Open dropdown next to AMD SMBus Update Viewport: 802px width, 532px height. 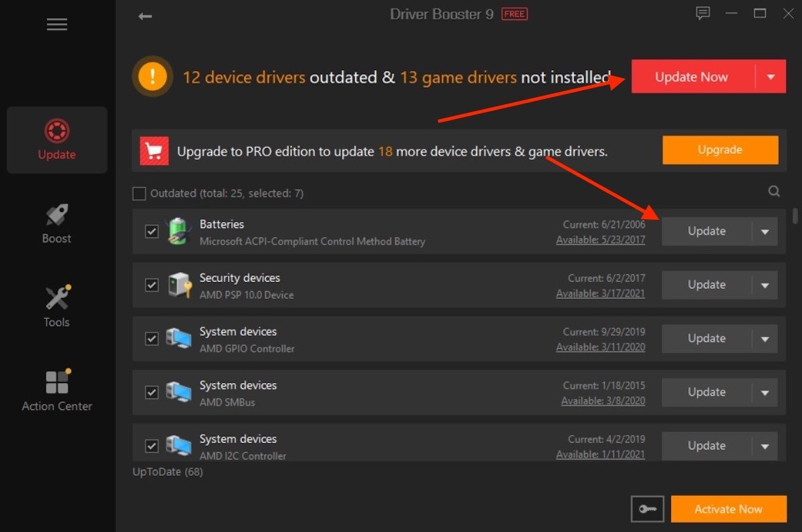click(765, 392)
